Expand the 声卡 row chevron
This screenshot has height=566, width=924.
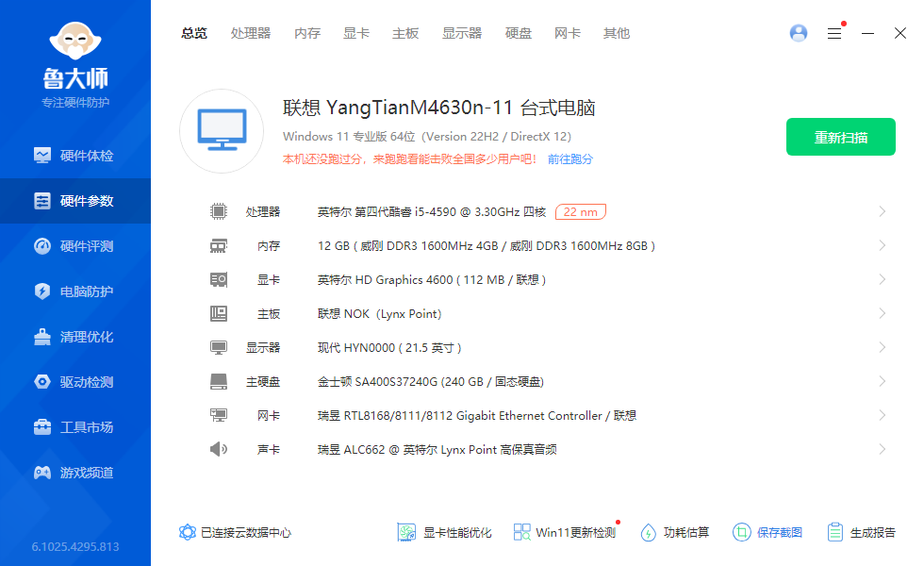coord(883,449)
